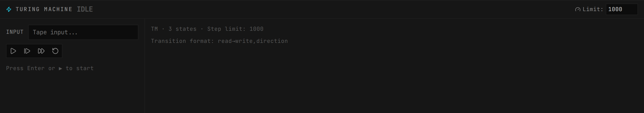Reset the machine with the reset icon
644x113 pixels.
pos(55,51)
